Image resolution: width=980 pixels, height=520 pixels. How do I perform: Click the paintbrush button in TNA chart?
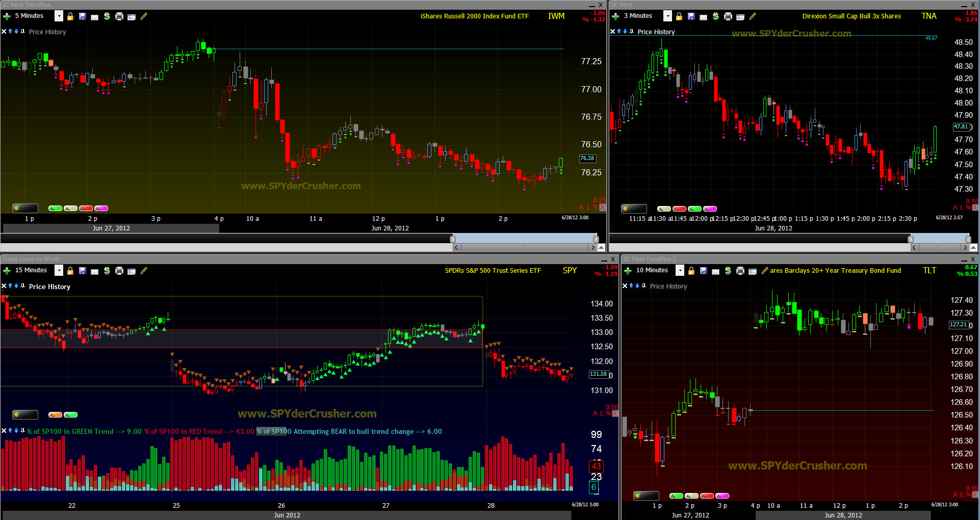634,209
